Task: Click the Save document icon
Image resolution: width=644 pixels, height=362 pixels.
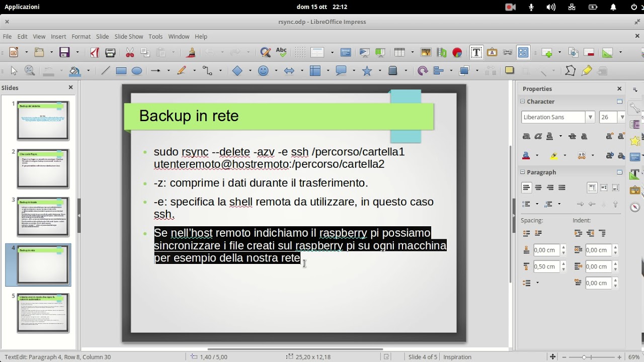Action: coord(64,52)
